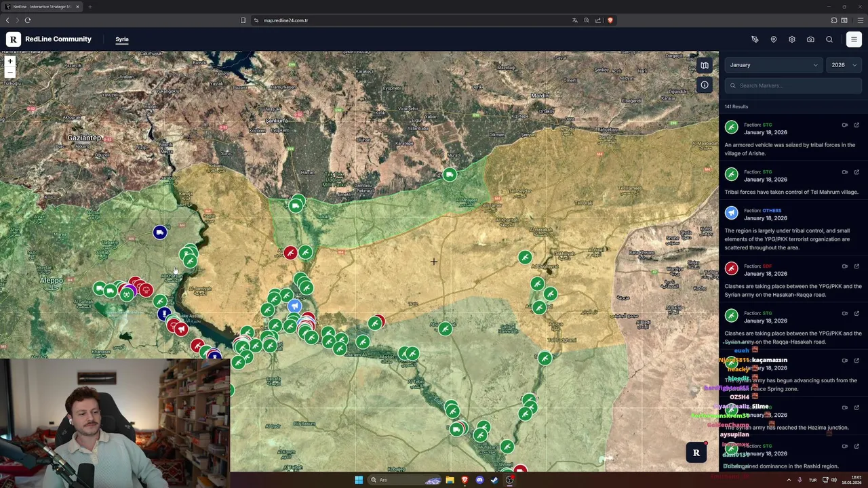Click the address bar map.redline24.com.tr

(x=286, y=20)
